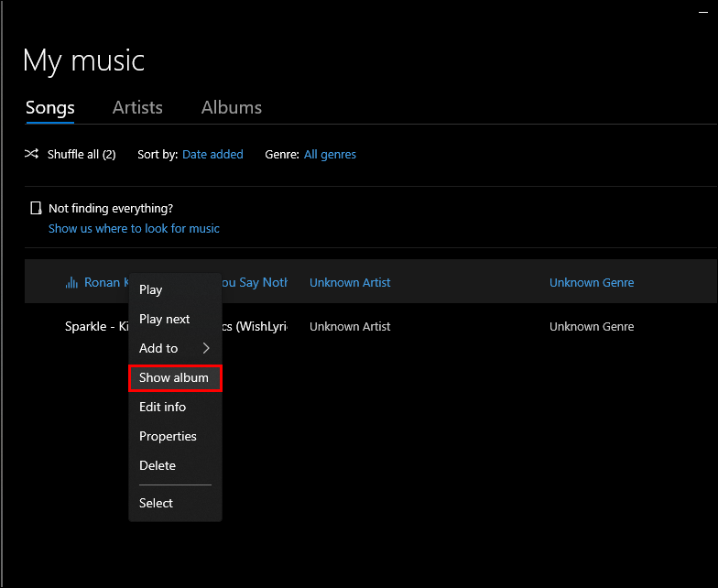Viewport: 718px width, 588px height.
Task: Select Show album in the context menu
Action: [174, 377]
